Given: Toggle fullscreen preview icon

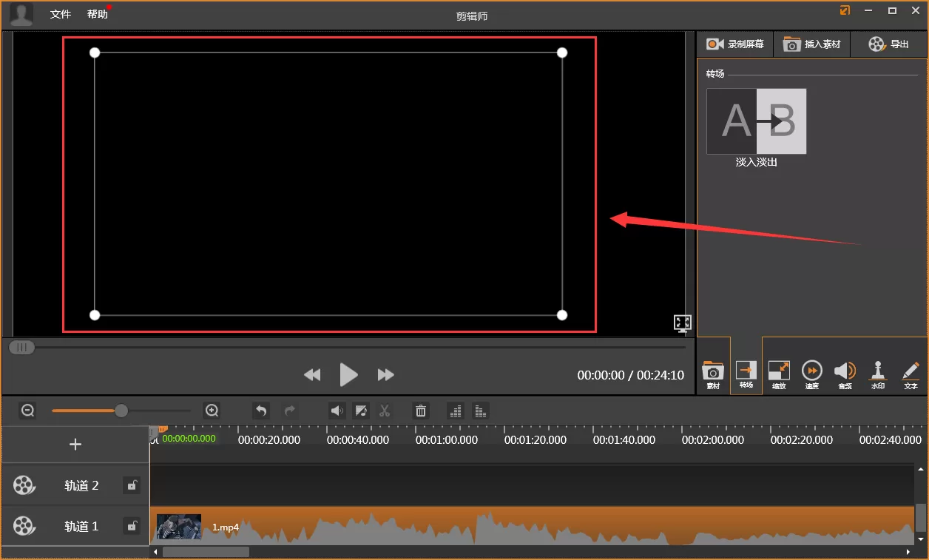Looking at the screenshot, I should (x=682, y=323).
